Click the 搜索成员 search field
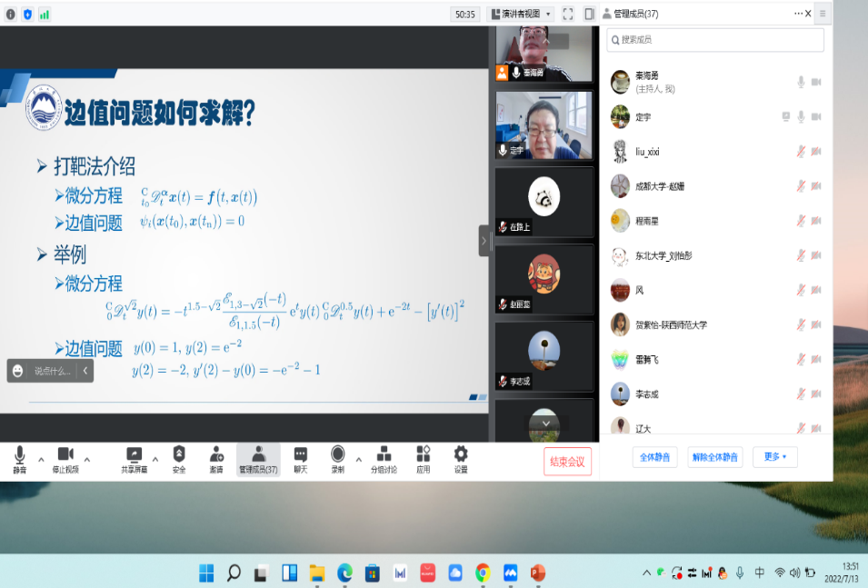The width and height of the screenshot is (868, 588). (715, 40)
